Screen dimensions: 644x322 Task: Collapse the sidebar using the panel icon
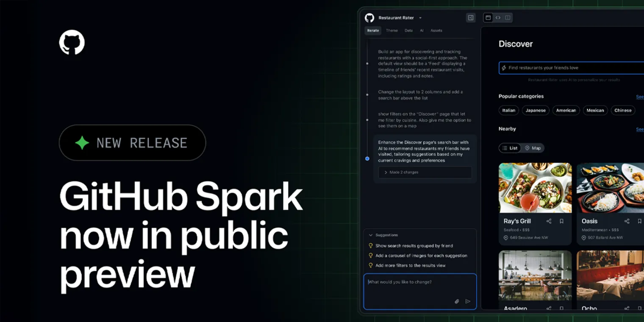(x=471, y=17)
